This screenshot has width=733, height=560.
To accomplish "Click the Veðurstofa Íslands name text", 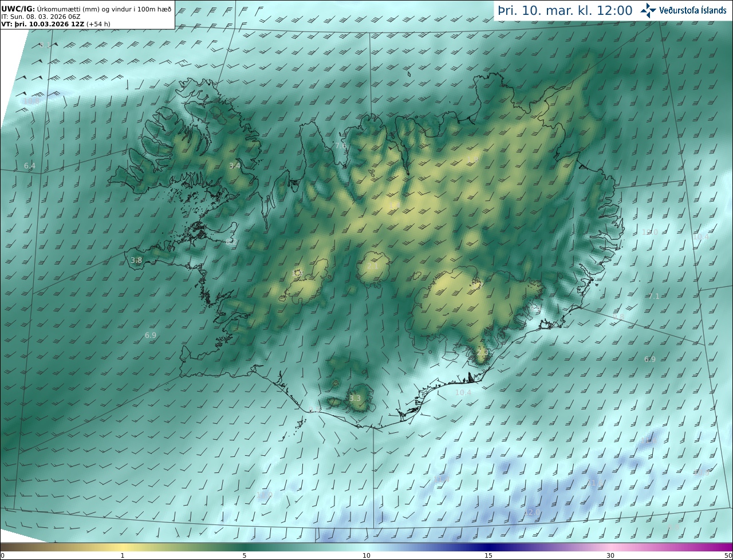I will (693, 10).
